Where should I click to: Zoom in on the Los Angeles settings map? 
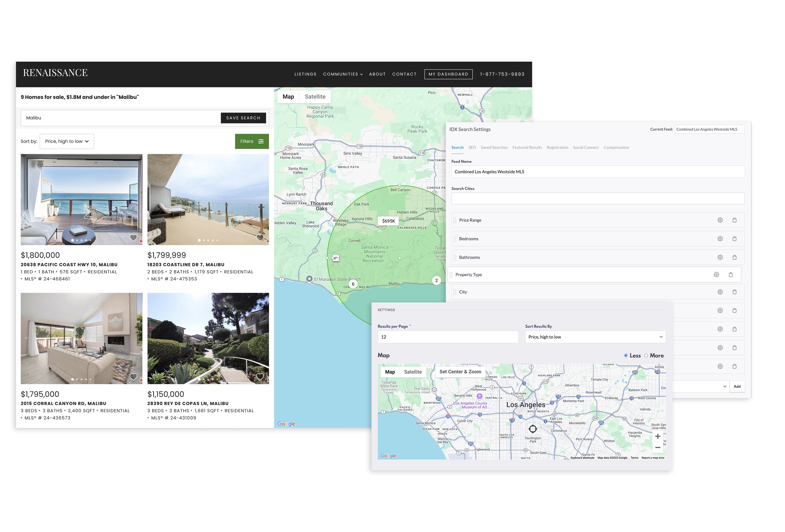[657, 436]
